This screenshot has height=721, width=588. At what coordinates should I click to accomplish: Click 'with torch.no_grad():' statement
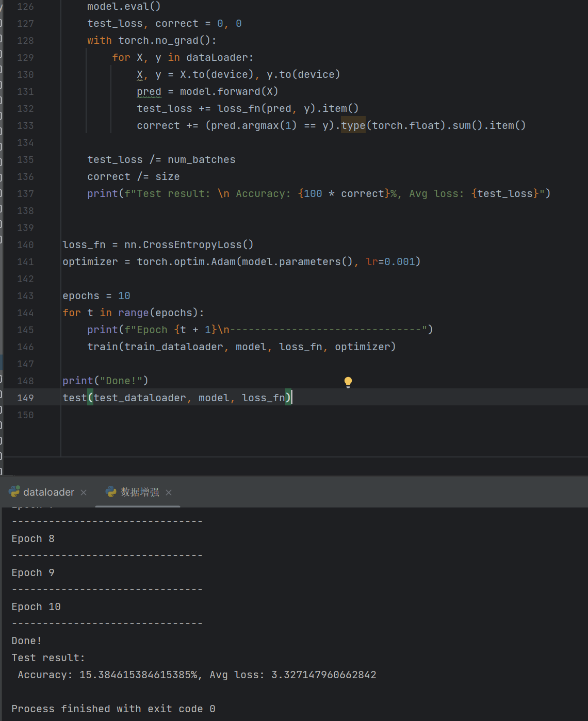152,40
